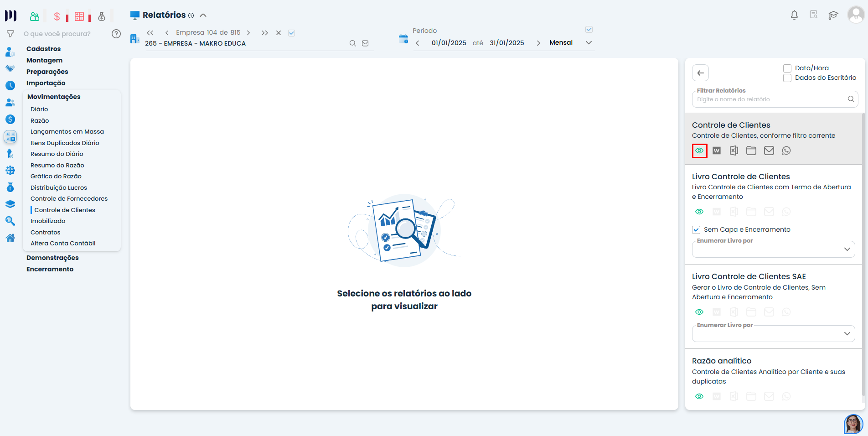This screenshot has width=868, height=436.
Task: Open Controle de Fornecedores
Action: click(69, 199)
